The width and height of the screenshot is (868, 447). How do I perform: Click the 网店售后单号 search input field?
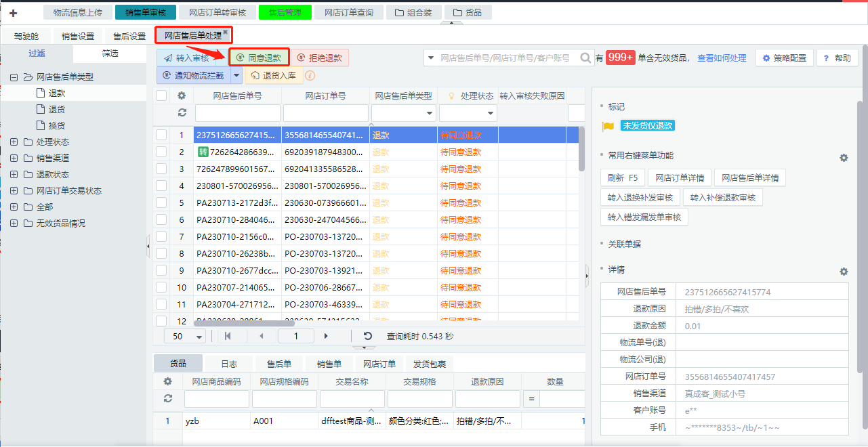tap(236, 113)
